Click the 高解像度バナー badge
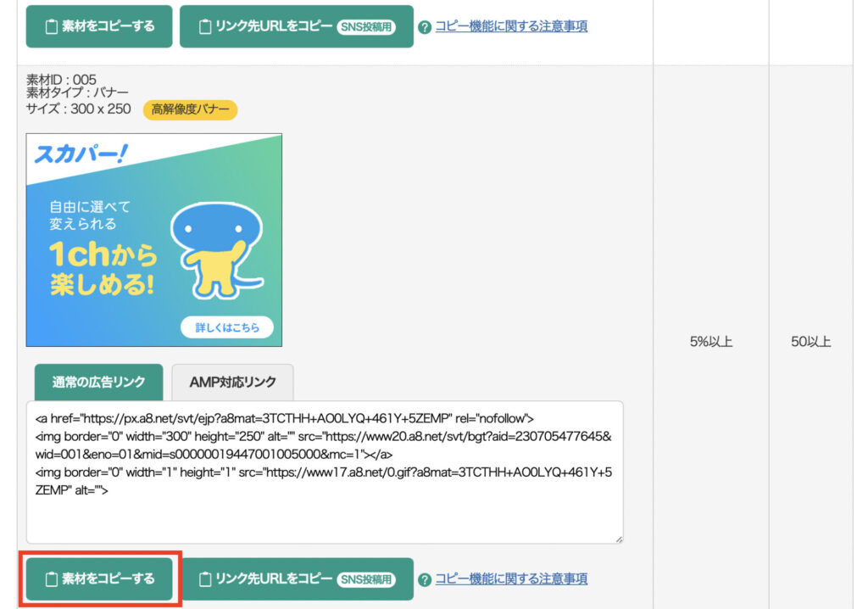 (191, 109)
